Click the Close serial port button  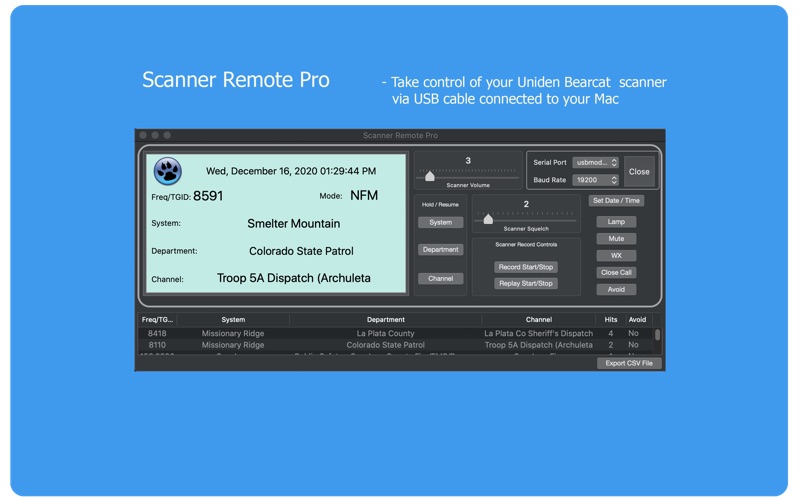639,171
